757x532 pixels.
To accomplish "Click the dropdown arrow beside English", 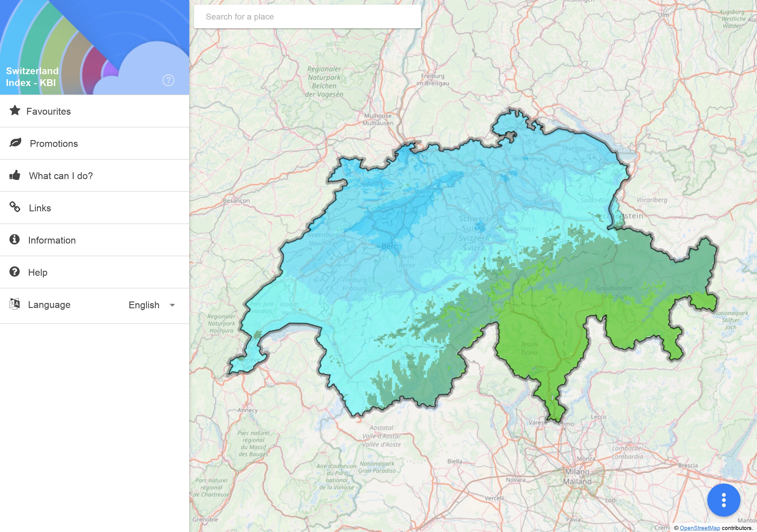I will pos(172,305).
